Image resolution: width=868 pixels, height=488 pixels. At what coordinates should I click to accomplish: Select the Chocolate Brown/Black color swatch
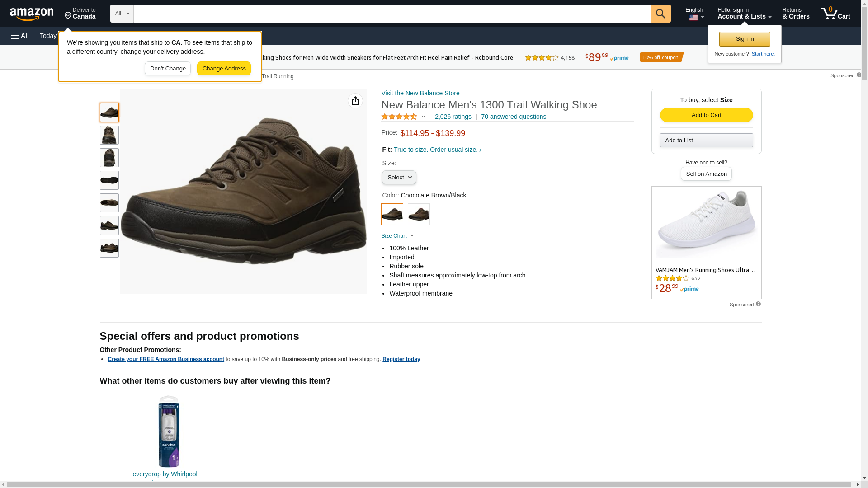(392, 215)
